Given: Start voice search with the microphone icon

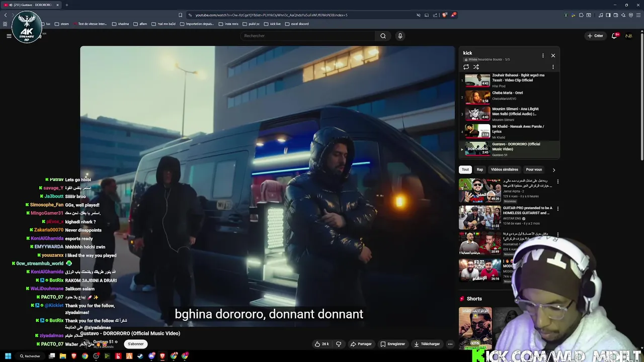Looking at the screenshot, I should point(400,36).
